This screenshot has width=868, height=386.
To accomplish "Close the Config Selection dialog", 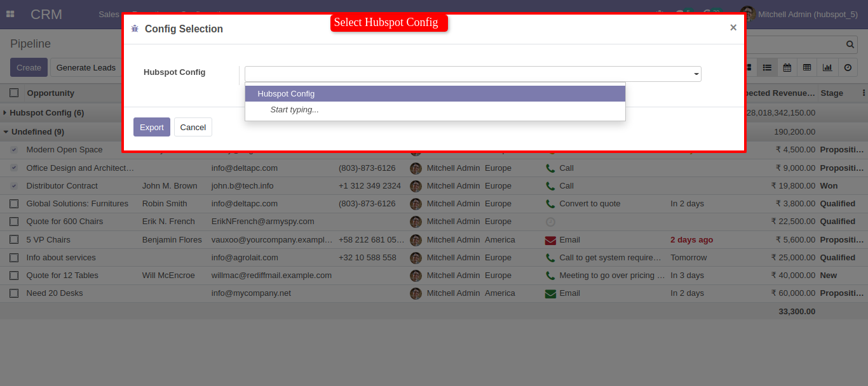I will point(733,27).
